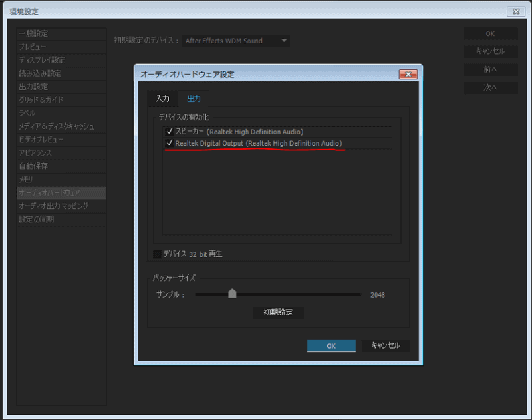
Task: Select メディア＆ディスクキャッシュ category
Action: pos(57,126)
